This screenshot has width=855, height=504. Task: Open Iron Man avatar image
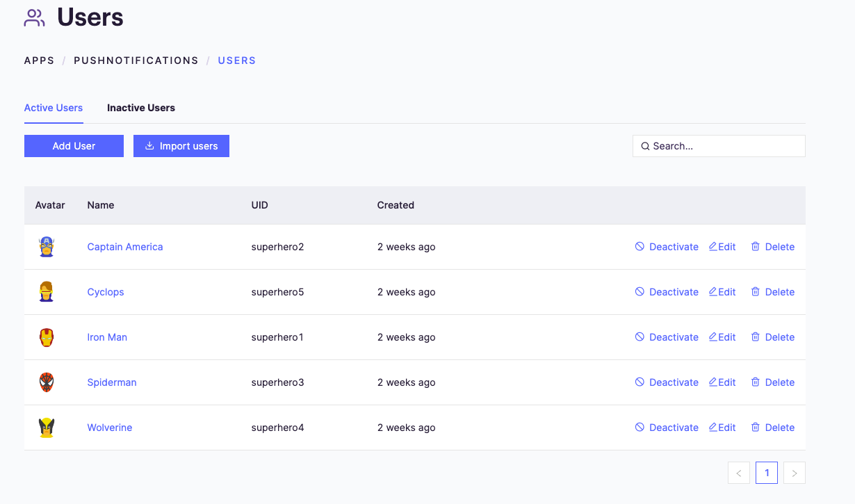point(47,337)
